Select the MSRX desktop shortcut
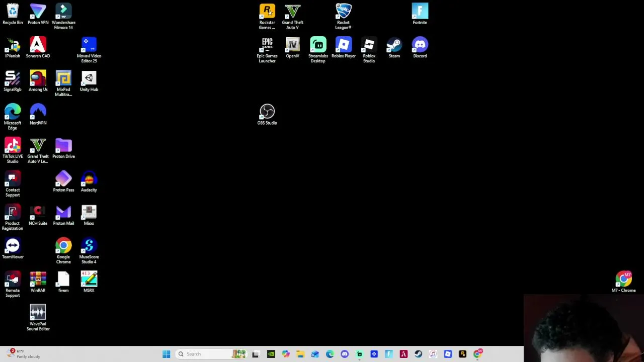 point(89,283)
